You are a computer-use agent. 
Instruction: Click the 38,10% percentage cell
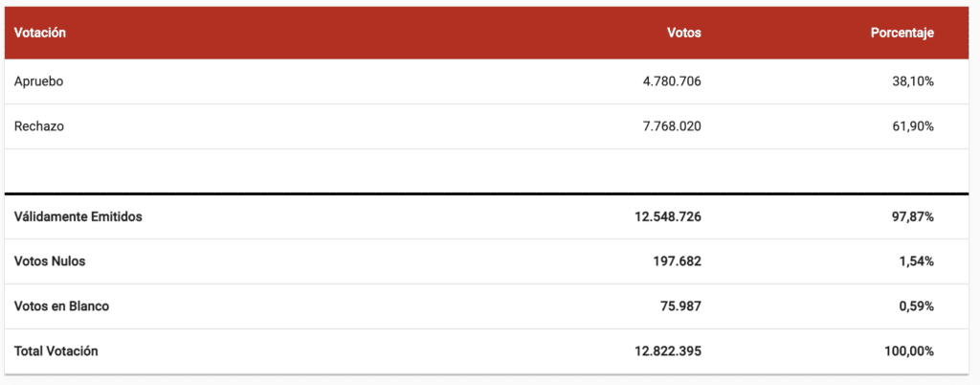(x=913, y=81)
